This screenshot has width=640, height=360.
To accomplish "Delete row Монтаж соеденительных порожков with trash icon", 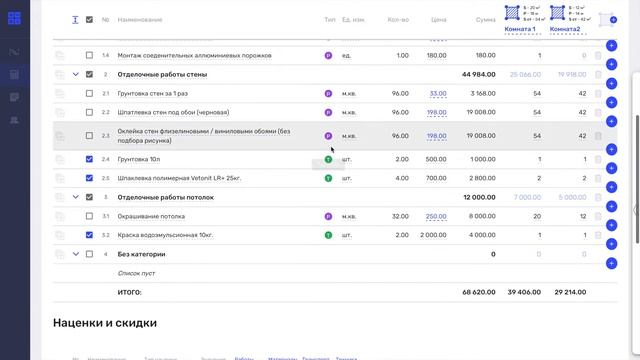I will (598, 56).
